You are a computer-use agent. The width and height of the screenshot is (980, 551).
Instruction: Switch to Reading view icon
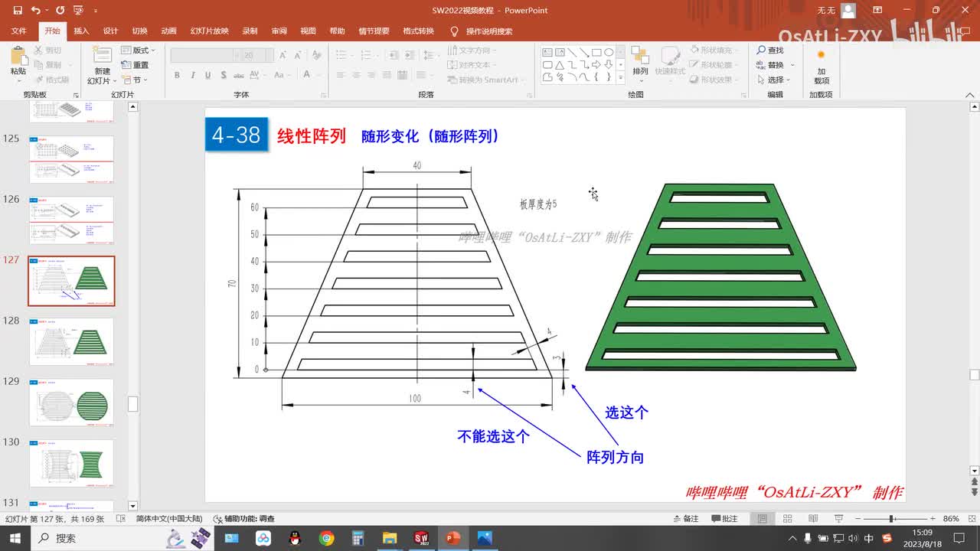[813, 518]
